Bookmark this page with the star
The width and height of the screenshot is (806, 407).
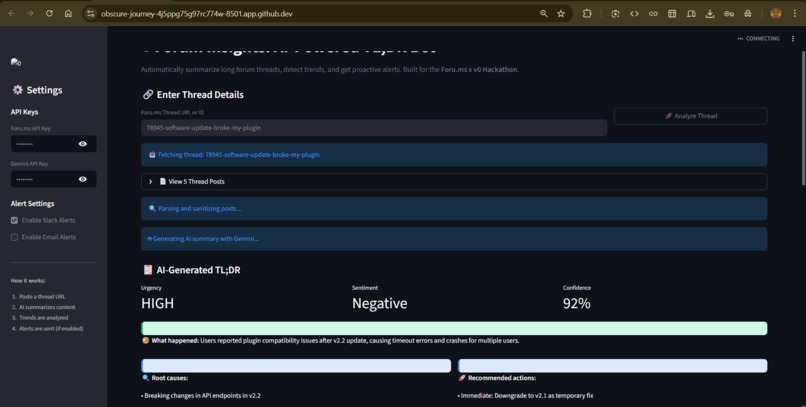click(x=561, y=14)
